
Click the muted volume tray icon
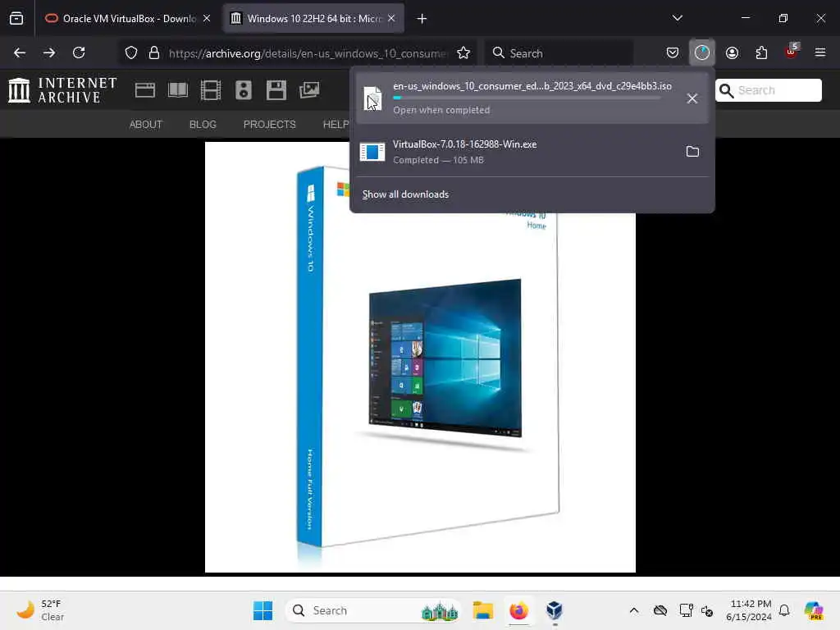coord(707,610)
